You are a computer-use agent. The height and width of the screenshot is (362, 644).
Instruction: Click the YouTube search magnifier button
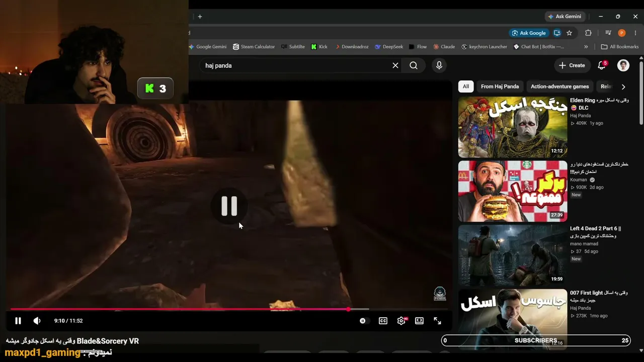[414, 65]
